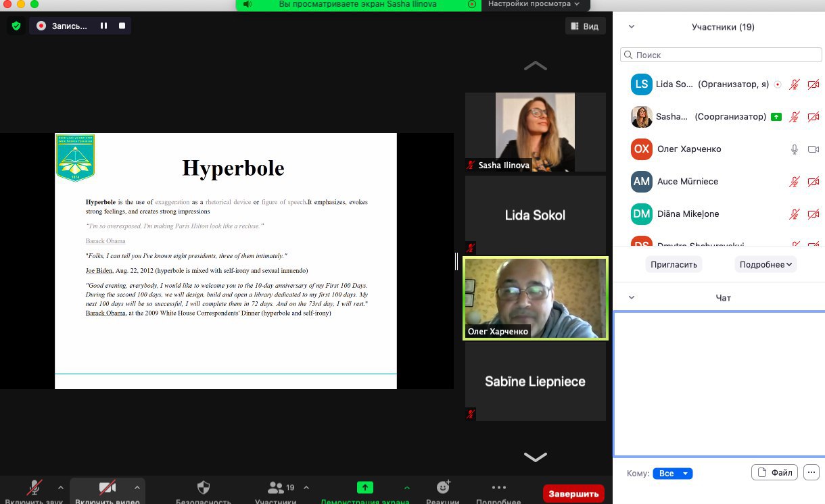The width and height of the screenshot is (825, 504).
Task: Click Diāna Mikeļone camera off icon
Action: pos(814,214)
